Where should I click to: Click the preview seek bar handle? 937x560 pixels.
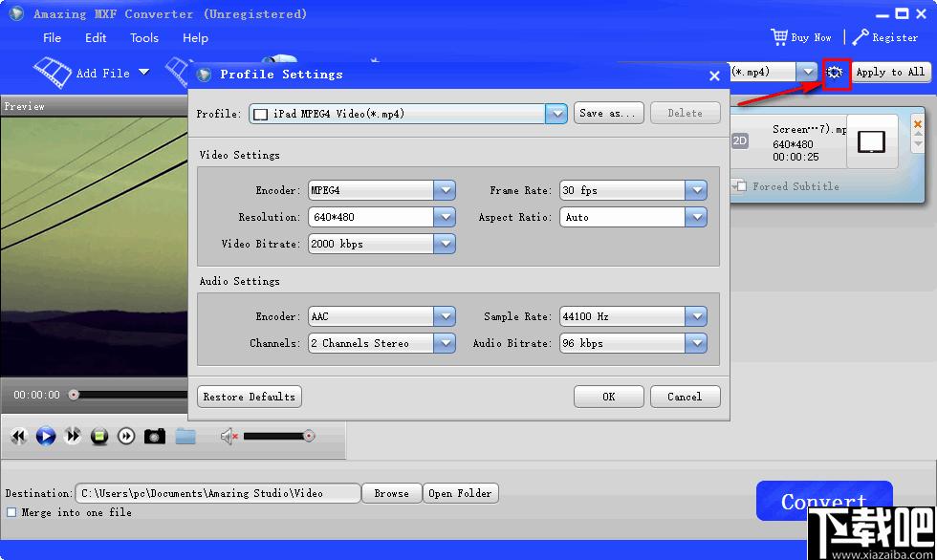(74, 395)
